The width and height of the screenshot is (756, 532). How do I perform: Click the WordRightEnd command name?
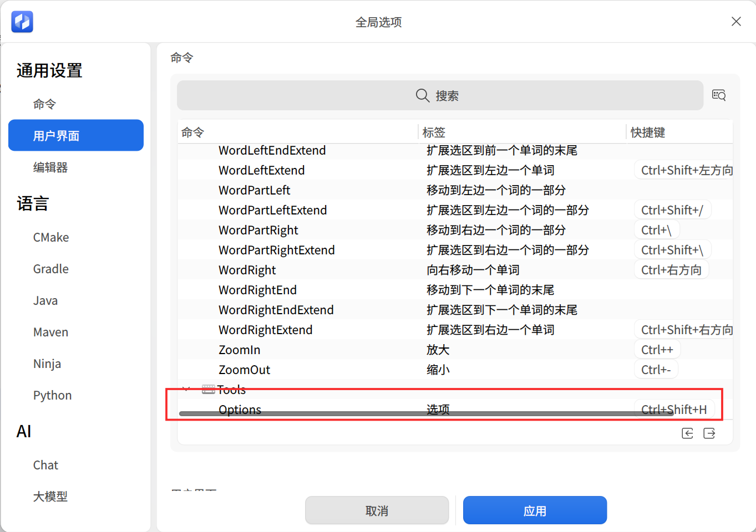[257, 290]
